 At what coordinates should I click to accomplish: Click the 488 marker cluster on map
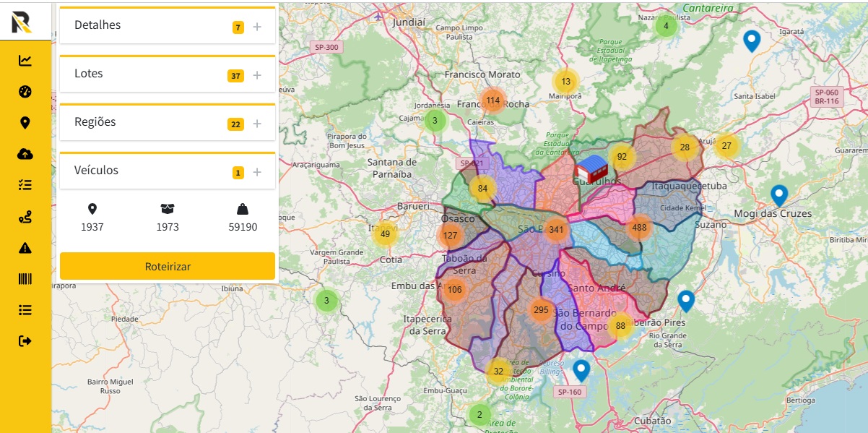639,228
